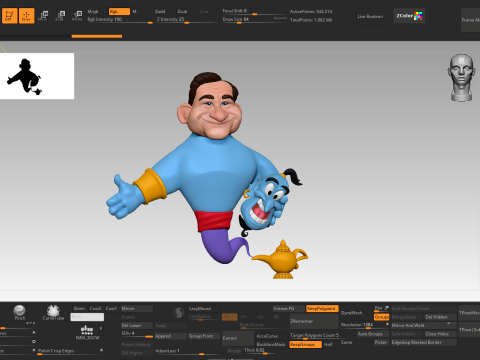Adjust the Target Polygons Count slider
This screenshot has height=360, width=480.
click(x=321, y=336)
